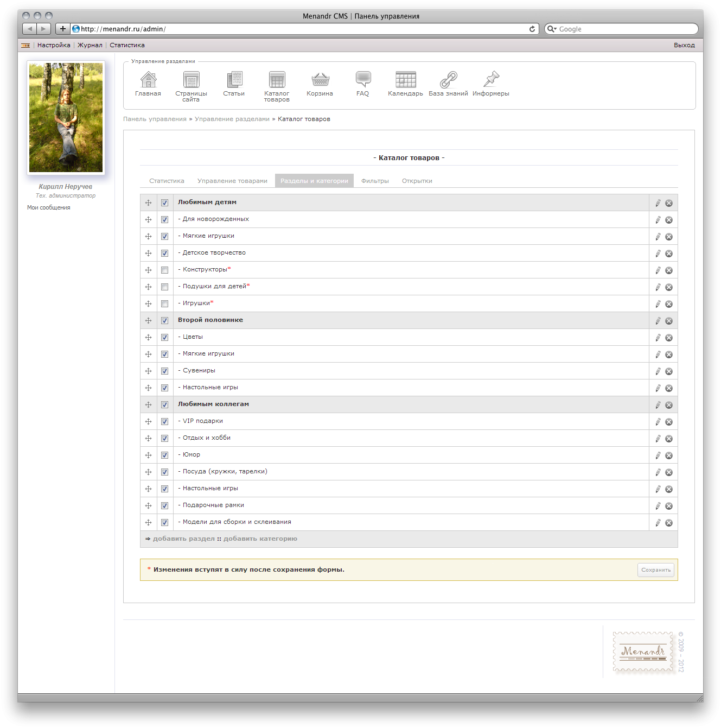The width and height of the screenshot is (721, 728).
Task: Disable the Юмор category checkbox
Action: pyautogui.click(x=164, y=455)
